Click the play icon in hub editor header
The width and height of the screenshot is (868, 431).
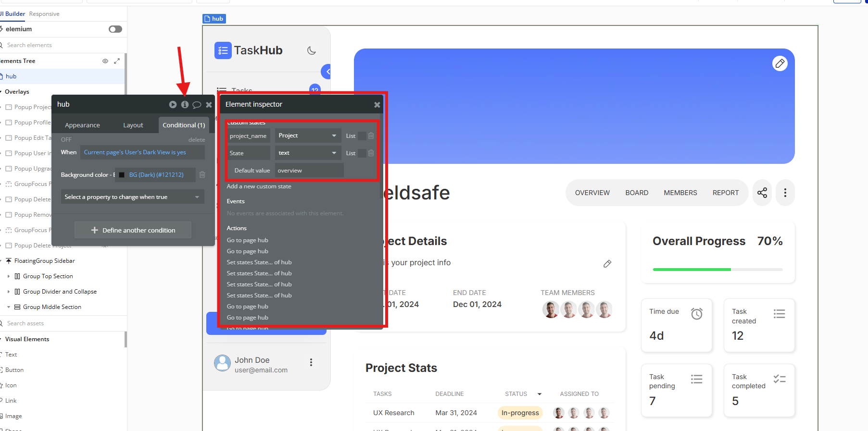(173, 104)
